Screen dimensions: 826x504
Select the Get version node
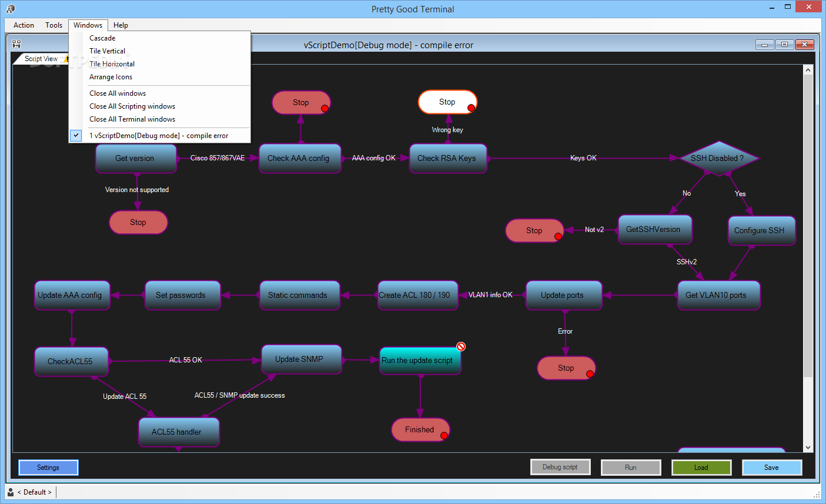click(x=136, y=159)
